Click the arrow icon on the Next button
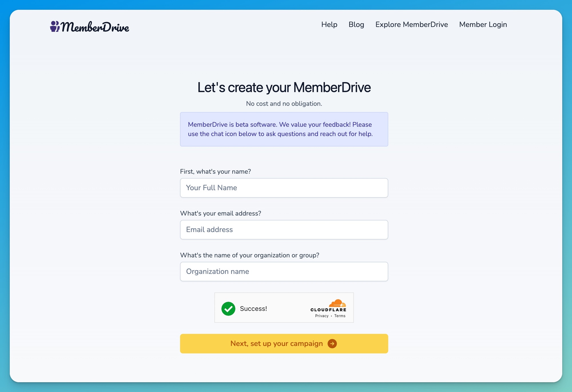The image size is (572, 392). coord(332,343)
